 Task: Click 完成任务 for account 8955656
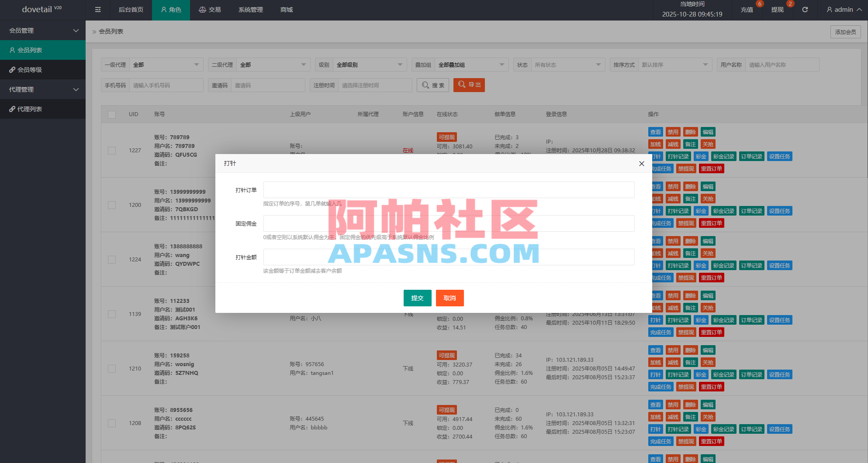661,442
